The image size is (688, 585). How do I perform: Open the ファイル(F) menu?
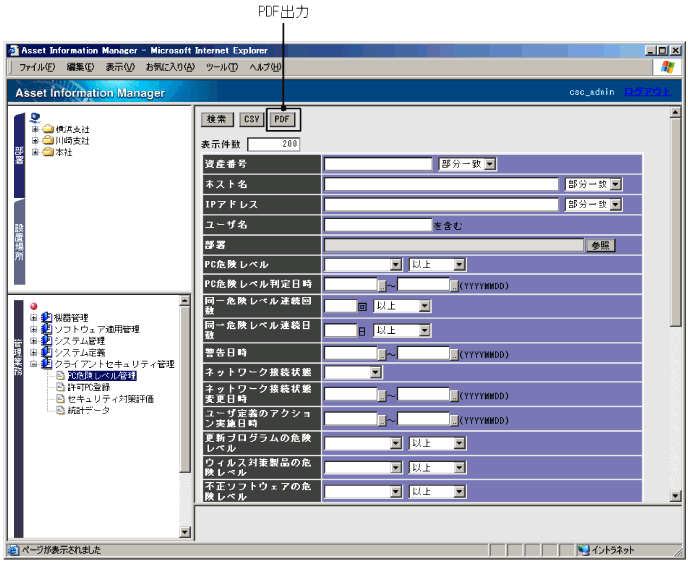click(x=37, y=67)
